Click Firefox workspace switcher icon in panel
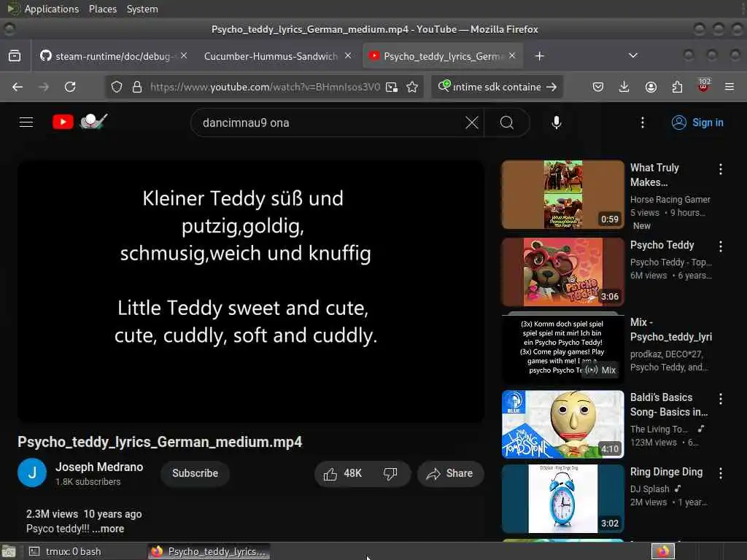The image size is (747, 560). coord(663,551)
